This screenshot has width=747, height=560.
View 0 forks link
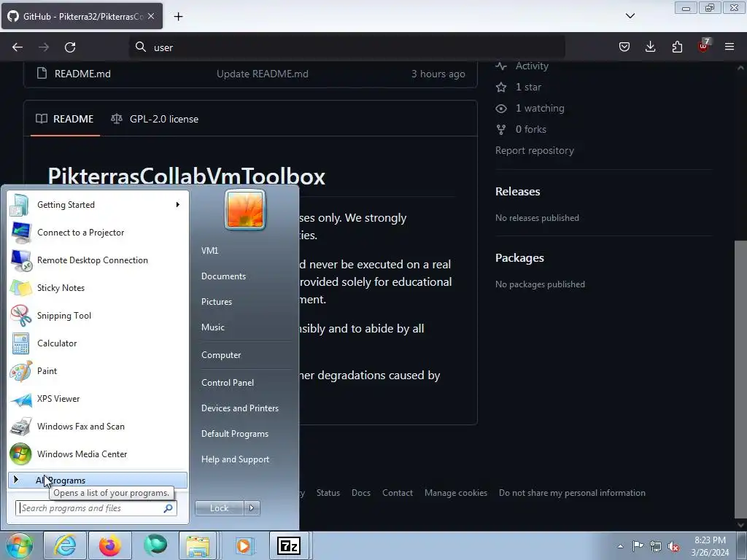[531, 129]
